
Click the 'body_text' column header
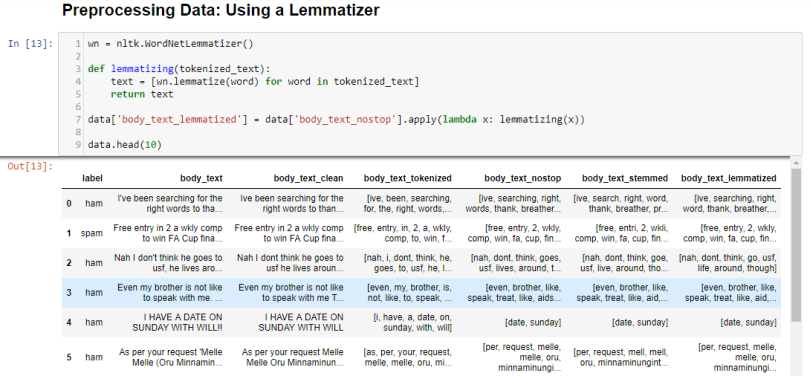pyautogui.click(x=201, y=178)
